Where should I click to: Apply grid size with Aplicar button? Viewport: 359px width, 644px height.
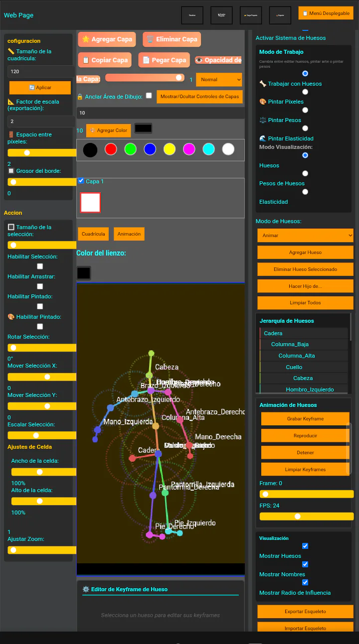(x=40, y=88)
